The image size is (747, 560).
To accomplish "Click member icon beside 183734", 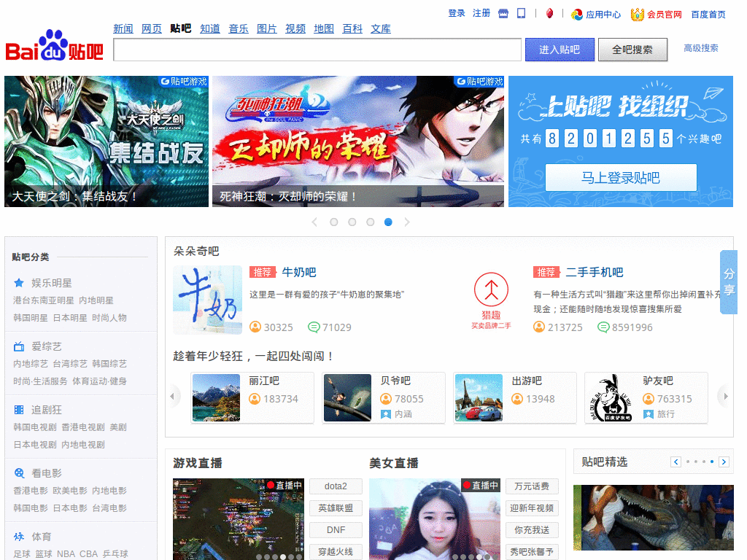I will click(x=255, y=399).
